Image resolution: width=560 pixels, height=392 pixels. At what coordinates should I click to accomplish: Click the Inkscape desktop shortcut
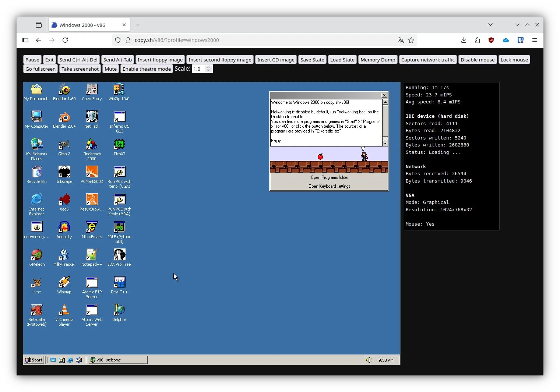(x=64, y=172)
